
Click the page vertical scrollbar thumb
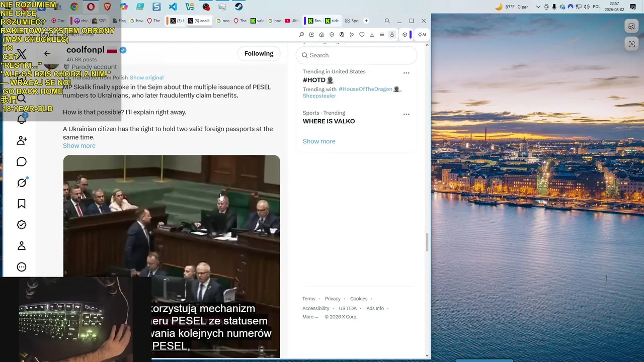tap(427, 242)
